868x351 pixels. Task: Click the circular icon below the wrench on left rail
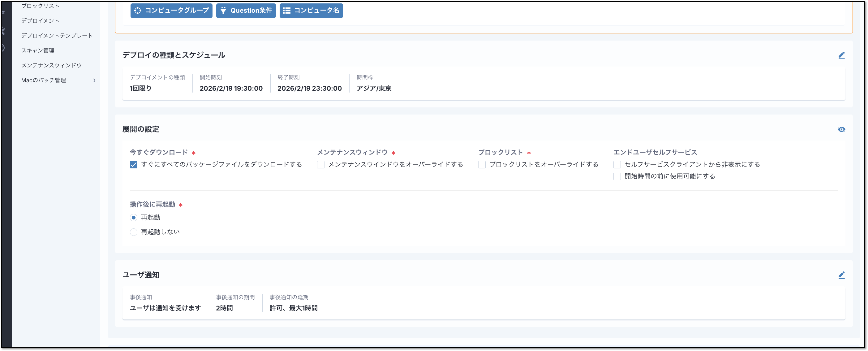pos(3,47)
